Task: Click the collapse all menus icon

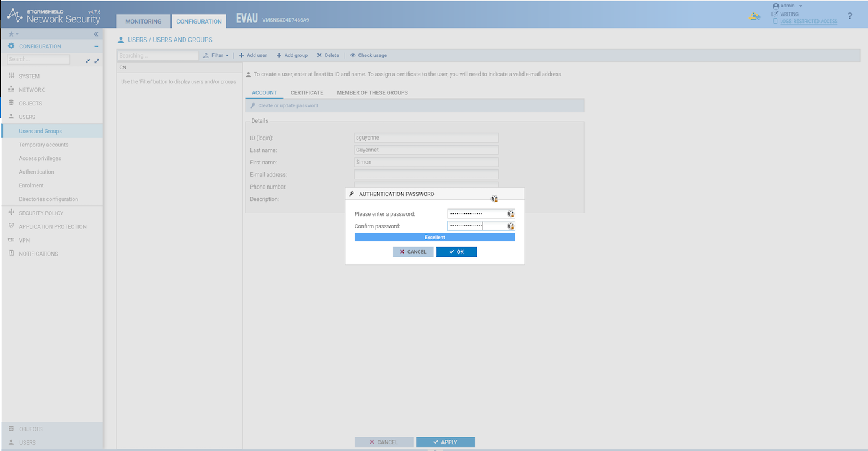Action: coord(88,61)
